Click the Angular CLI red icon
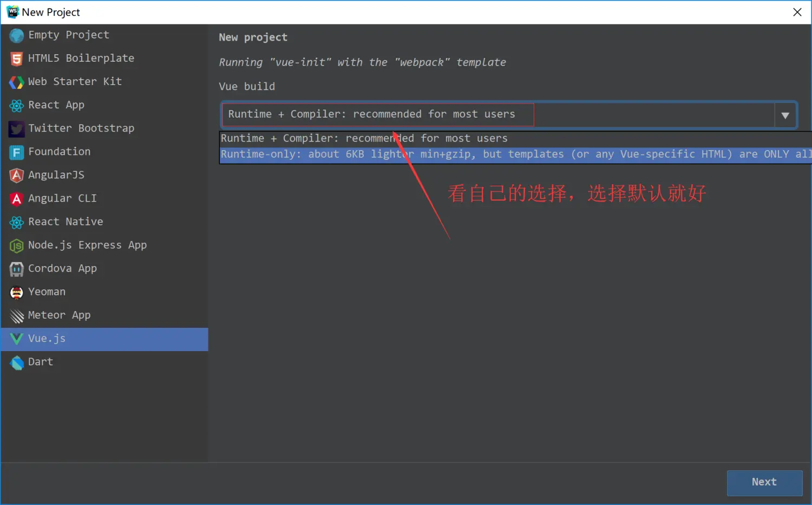 tap(17, 199)
